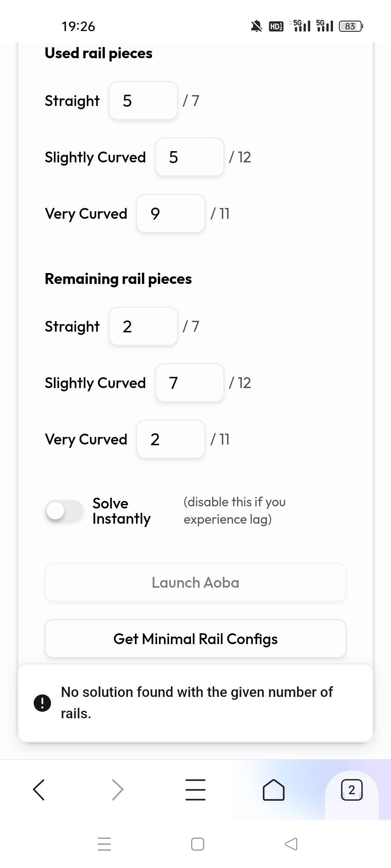
Task: Click the error exclamation icon in notification
Action: tap(42, 703)
